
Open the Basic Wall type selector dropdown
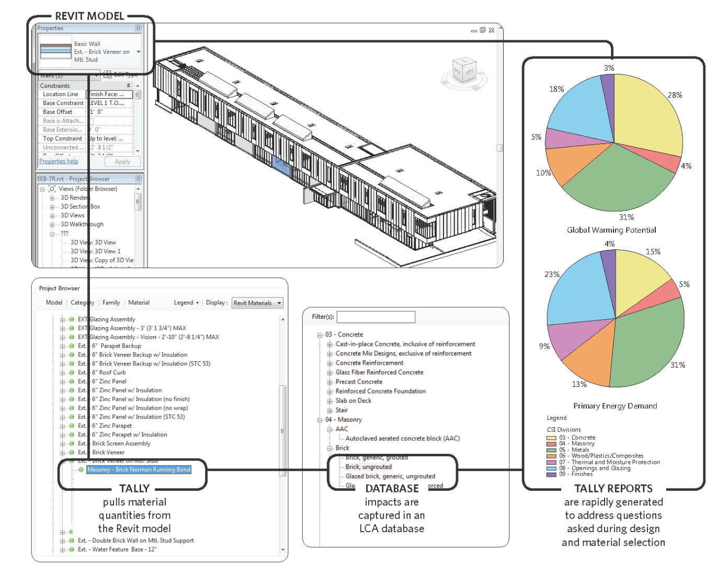tap(139, 52)
